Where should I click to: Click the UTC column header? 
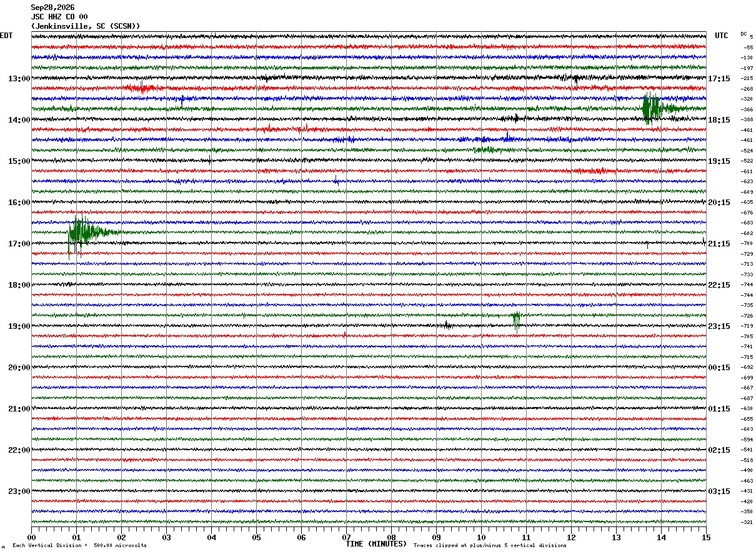click(x=722, y=36)
